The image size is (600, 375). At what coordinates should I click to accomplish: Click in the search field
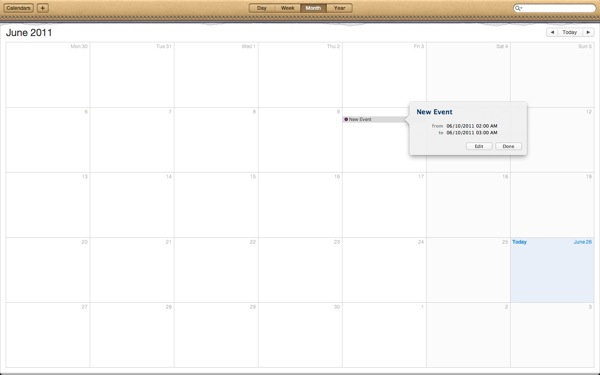[558, 8]
